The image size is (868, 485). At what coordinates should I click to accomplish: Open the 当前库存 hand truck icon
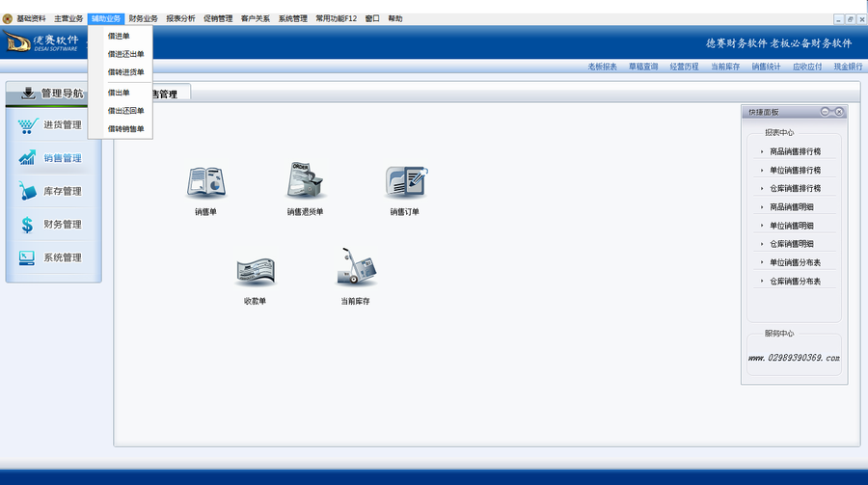pyautogui.click(x=355, y=267)
